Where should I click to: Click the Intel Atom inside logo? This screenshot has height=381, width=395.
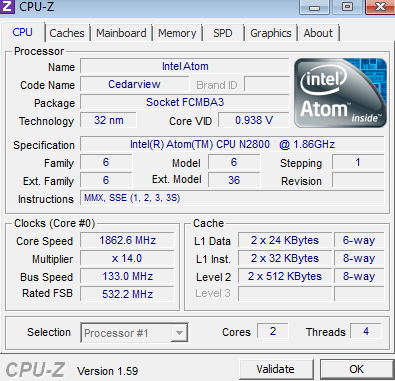tap(340, 93)
